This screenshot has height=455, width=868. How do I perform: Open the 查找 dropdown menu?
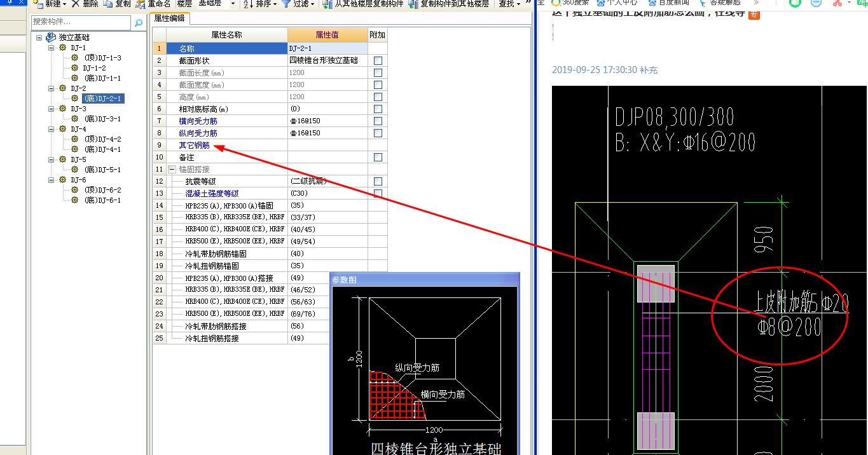(x=509, y=4)
